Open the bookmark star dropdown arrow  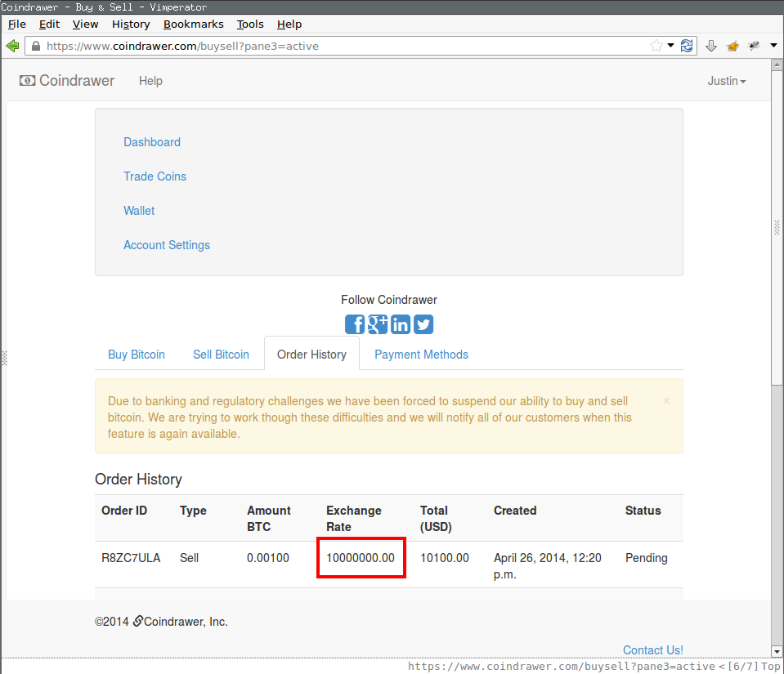pos(670,46)
